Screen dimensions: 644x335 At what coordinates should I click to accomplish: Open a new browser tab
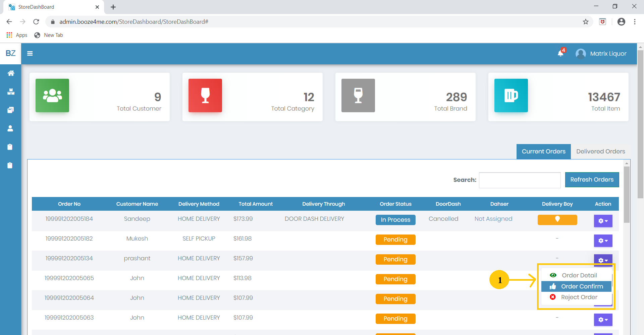[x=113, y=7]
